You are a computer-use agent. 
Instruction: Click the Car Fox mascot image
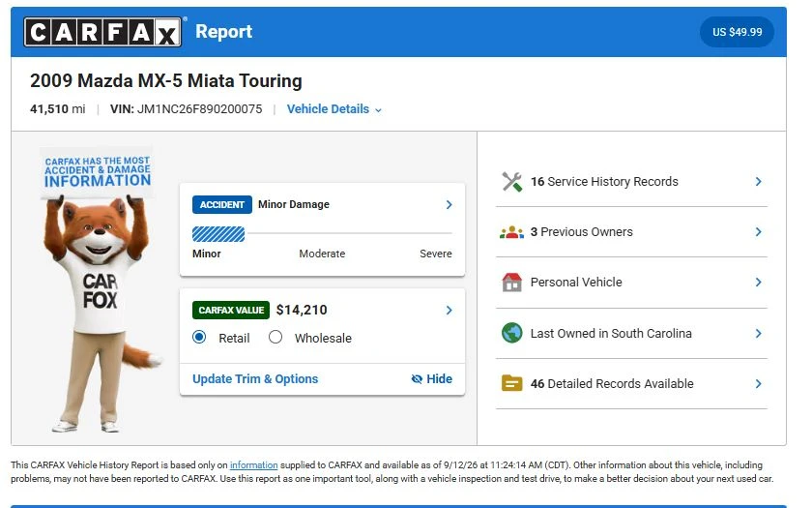101,291
